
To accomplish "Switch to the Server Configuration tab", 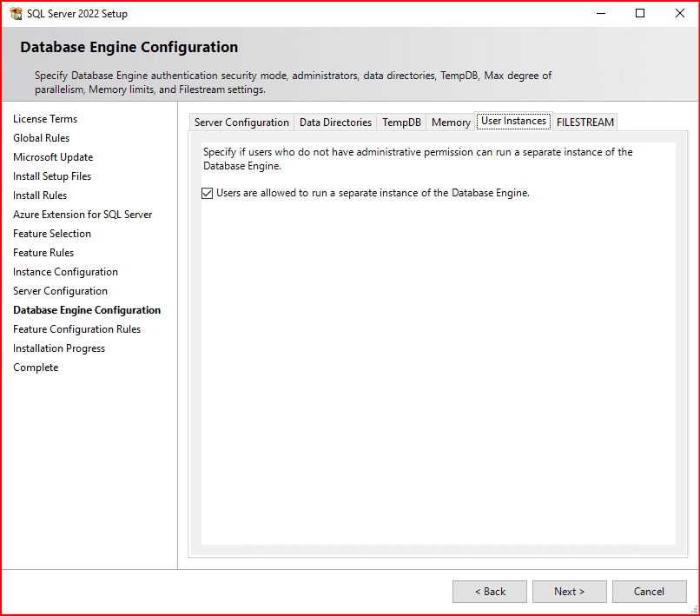I will point(241,123).
